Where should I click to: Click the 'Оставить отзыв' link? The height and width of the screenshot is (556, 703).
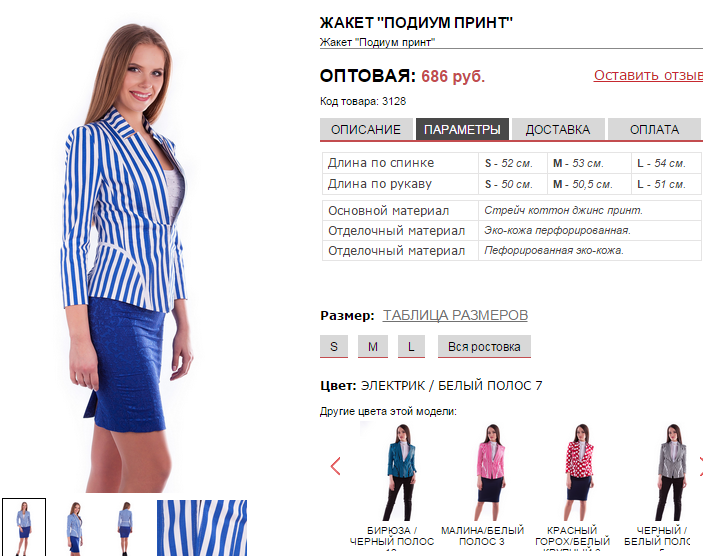[x=648, y=75]
